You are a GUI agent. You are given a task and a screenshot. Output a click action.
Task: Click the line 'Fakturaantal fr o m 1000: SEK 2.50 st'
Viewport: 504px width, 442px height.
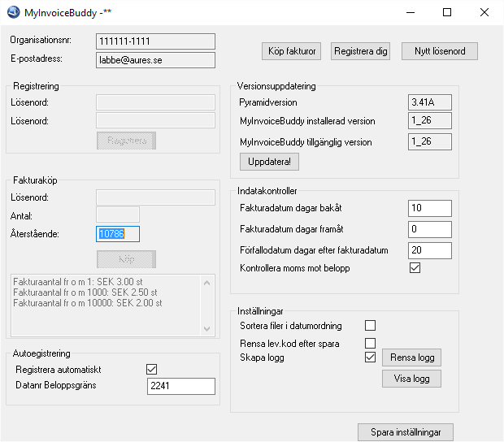click(x=85, y=292)
